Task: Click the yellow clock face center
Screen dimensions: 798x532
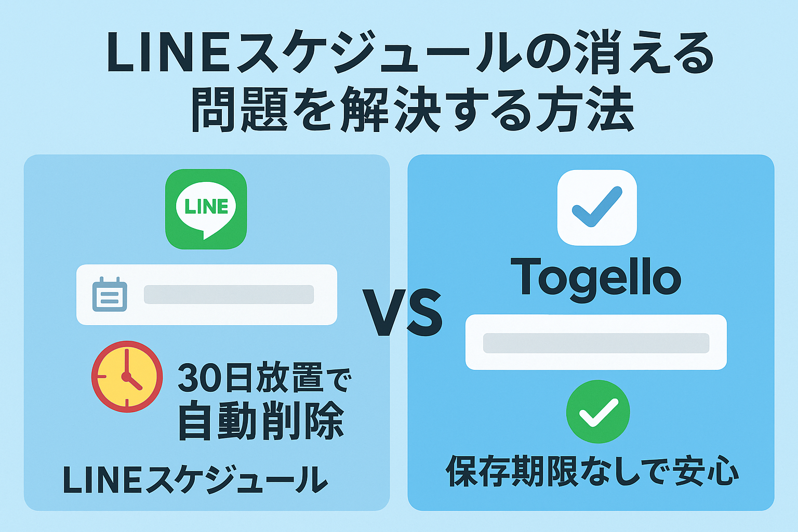Action: (x=126, y=377)
